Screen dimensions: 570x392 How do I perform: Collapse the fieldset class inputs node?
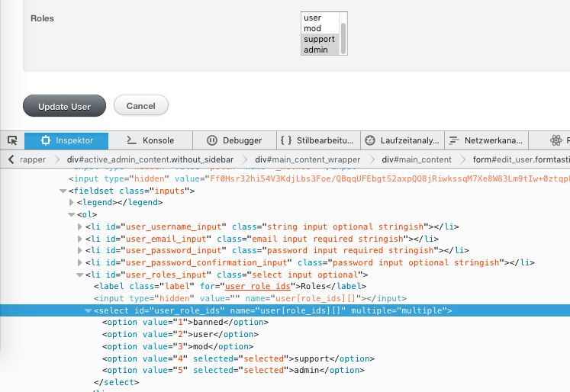[63, 191]
